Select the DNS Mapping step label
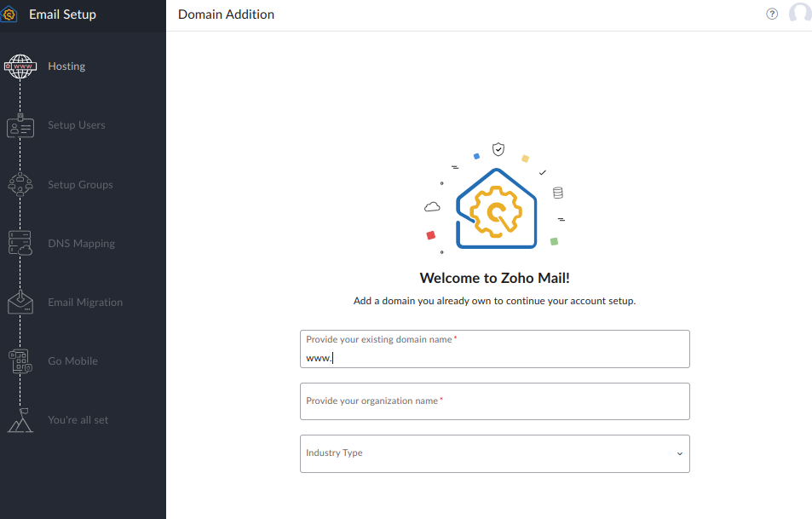This screenshot has height=519, width=812. click(81, 244)
